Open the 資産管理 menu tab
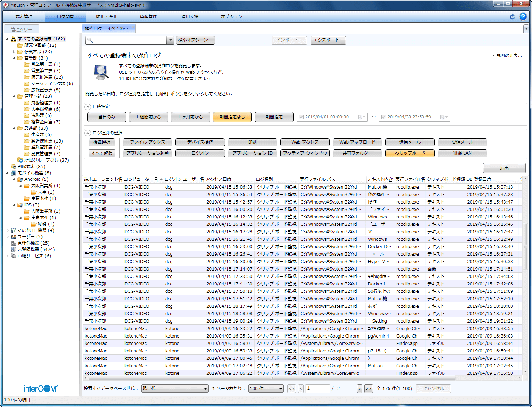 148,17
